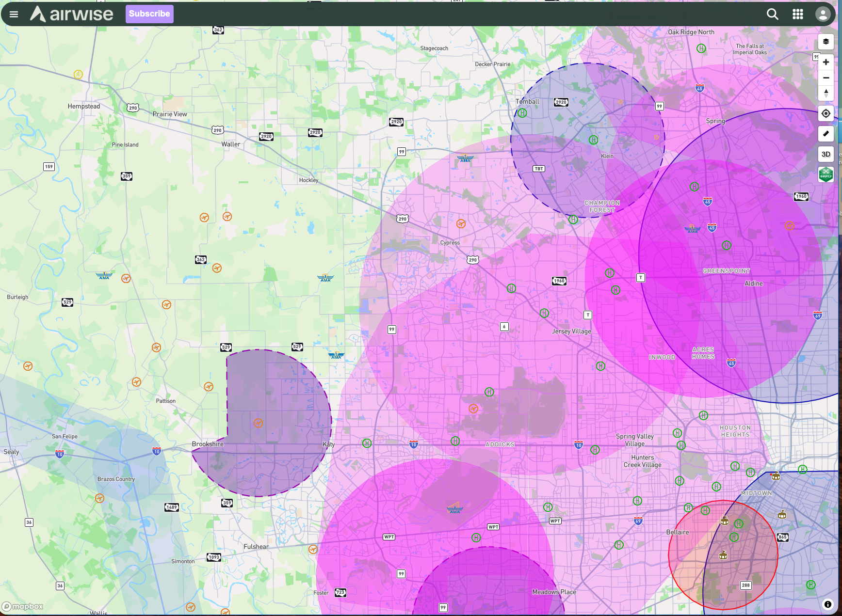Select heliport marker above Jersey Village label
This screenshot has width=842, height=616.
coord(544,313)
